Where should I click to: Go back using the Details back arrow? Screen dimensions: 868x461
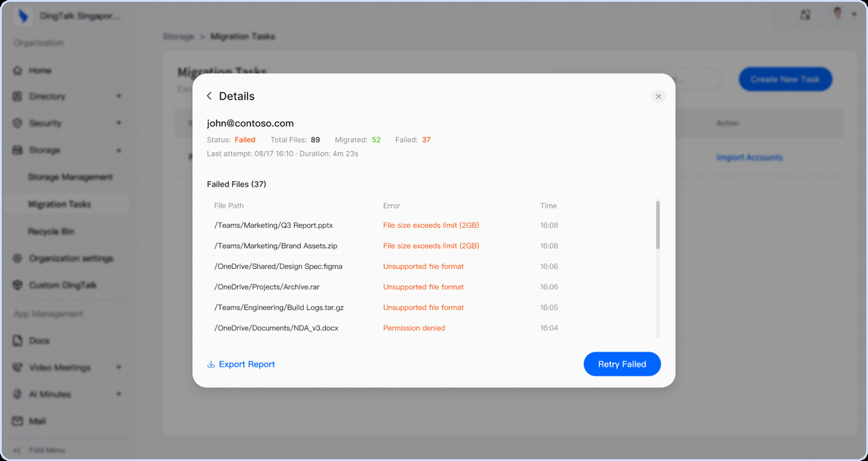(209, 96)
